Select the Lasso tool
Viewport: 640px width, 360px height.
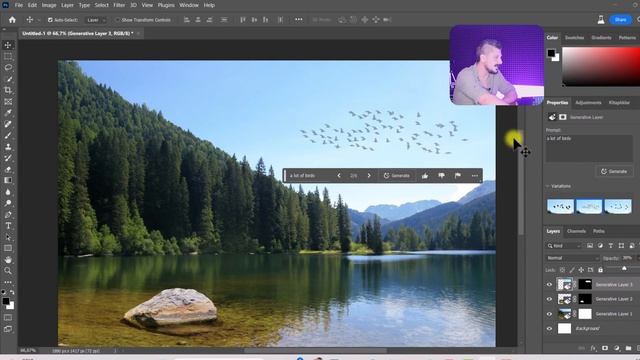(8, 67)
